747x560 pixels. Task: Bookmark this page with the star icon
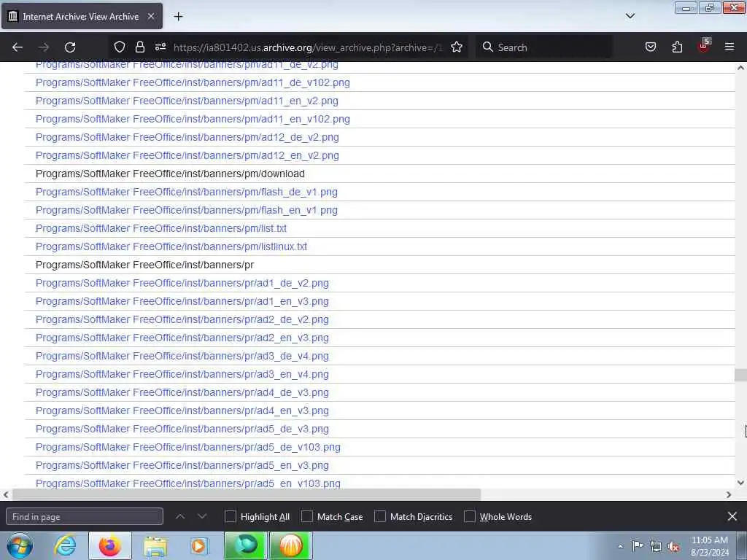457,47
